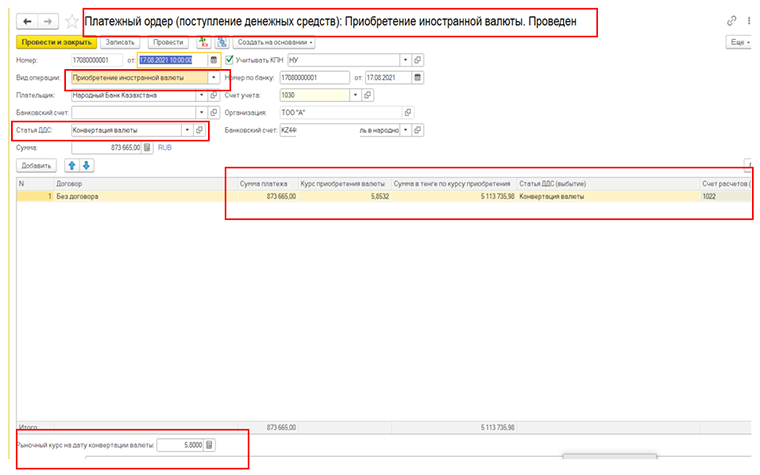
Task: Toggle the Учитывать КПН checkbox
Action: coord(231,60)
